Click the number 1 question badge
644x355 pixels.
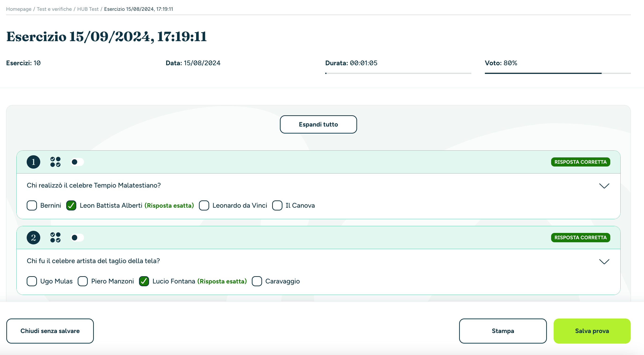(33, 162)
